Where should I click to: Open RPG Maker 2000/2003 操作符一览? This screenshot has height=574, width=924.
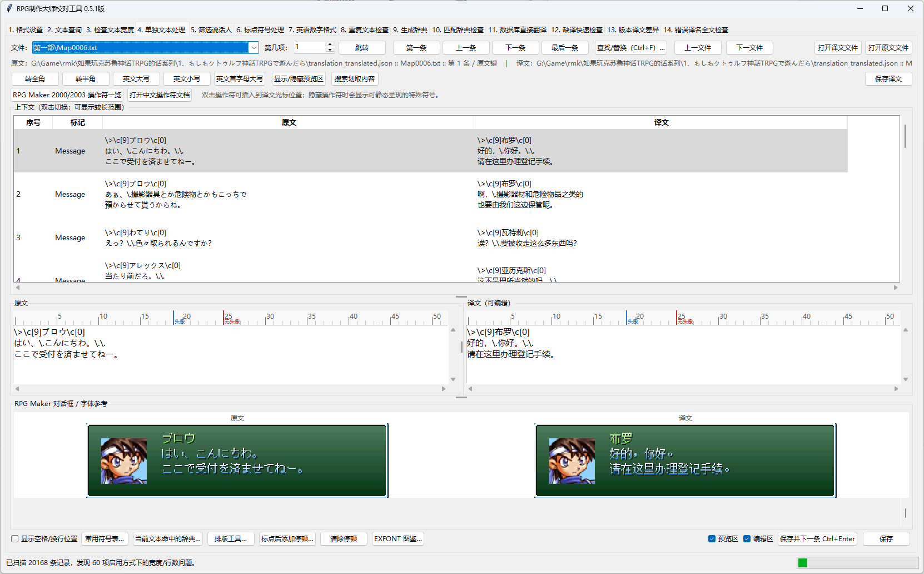67,95
